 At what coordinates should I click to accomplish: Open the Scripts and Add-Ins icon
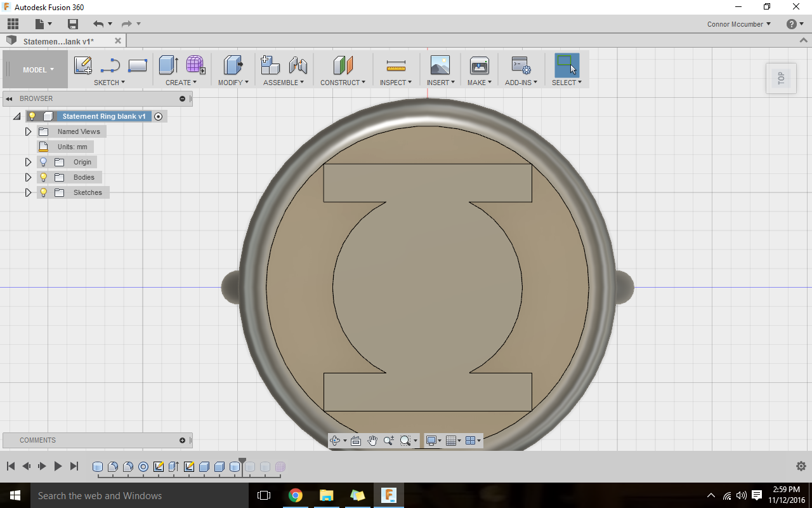click(x=521, y=65)
